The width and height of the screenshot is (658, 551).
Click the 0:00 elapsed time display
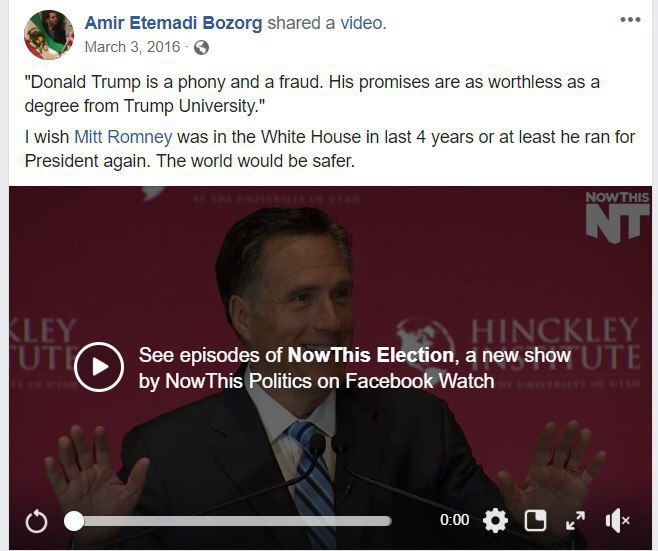coord(454,520)
